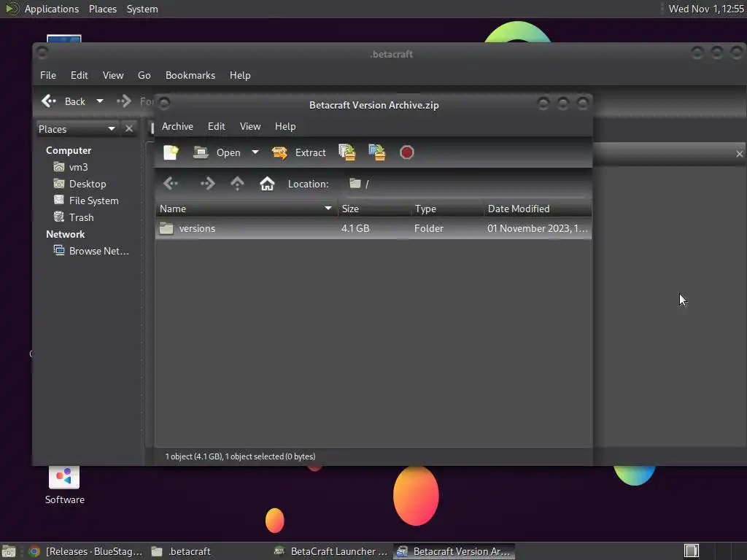This screenshot has height=560, width=747.
Task: Click the Forward arrow in the file manager
Action: coord(124,101)
